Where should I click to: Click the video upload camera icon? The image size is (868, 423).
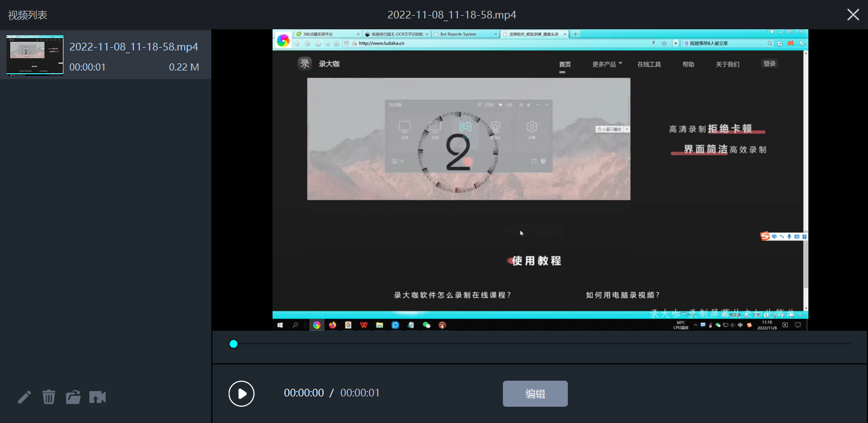(98, 397)
